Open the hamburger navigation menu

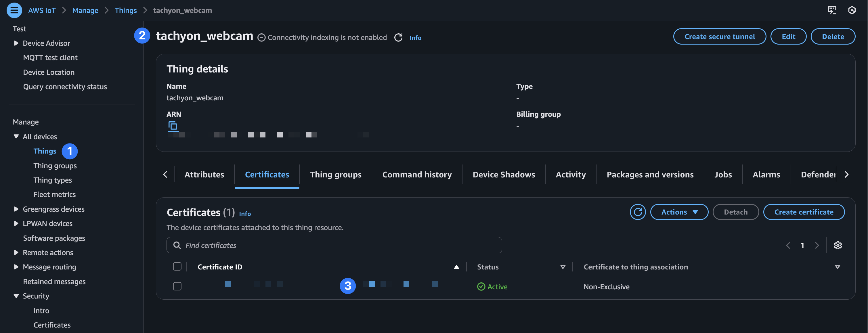pos(14,10)
